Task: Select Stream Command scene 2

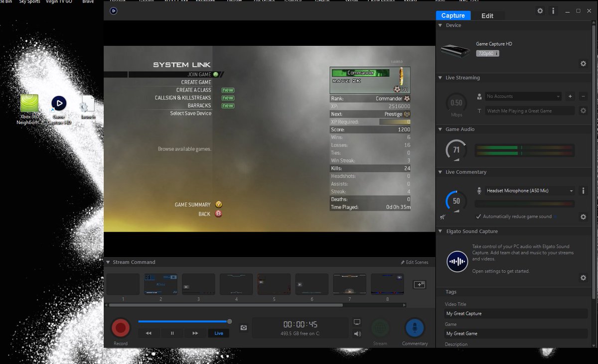Action: [161, 284]
